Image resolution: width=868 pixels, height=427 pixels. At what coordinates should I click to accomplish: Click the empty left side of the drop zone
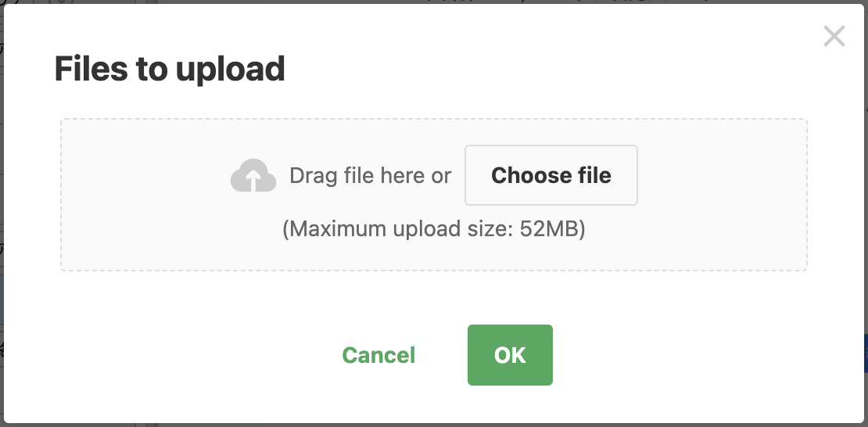pos(144,195)
